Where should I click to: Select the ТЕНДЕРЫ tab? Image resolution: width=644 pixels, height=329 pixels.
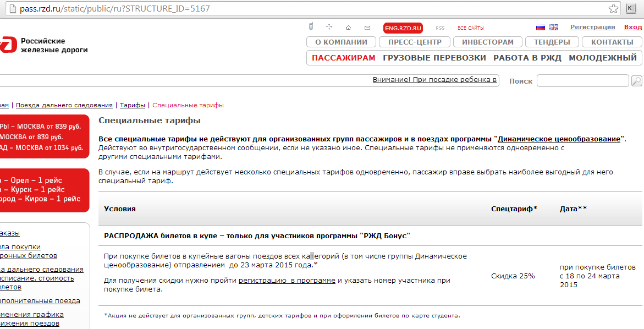pyautogui.click(x=552, y=42)
